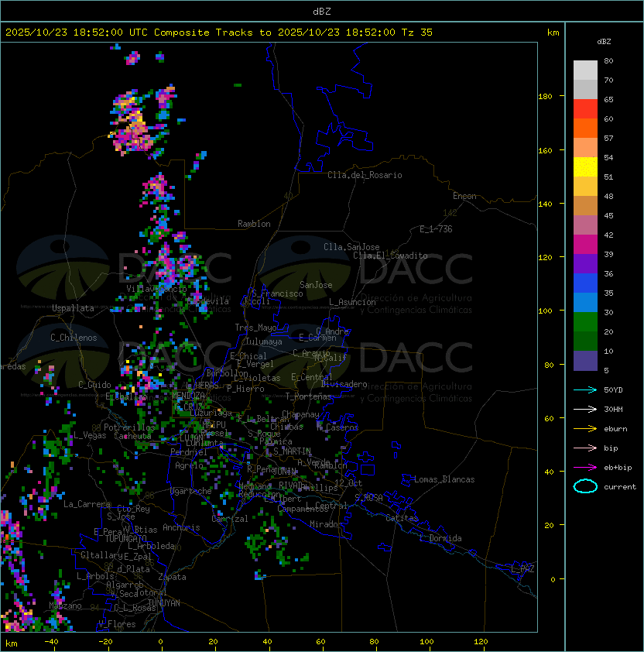This screenshot has height=652, width=644.
Task: Click the 80 value on the dBZ scale
Action: 608,60
